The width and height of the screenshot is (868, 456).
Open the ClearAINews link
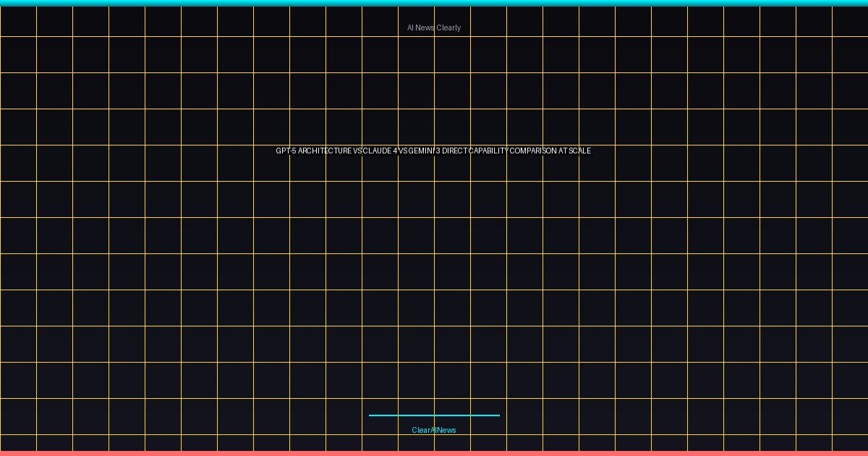click(x=434, y=429)
